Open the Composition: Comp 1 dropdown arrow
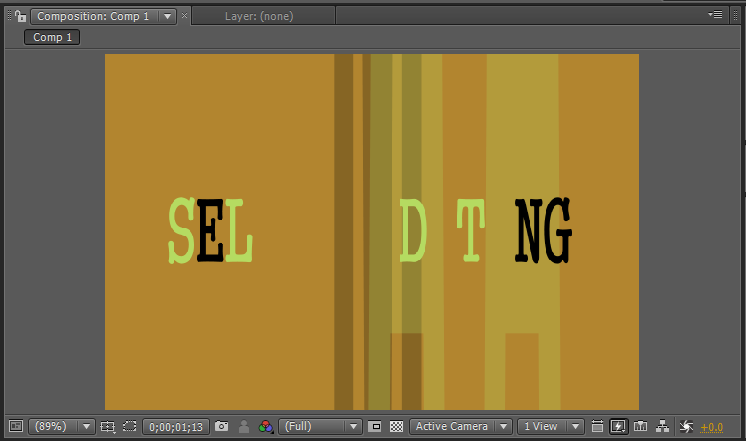This screenshot has height=441, width=746. pyautogui.click(x=167, y=16)
